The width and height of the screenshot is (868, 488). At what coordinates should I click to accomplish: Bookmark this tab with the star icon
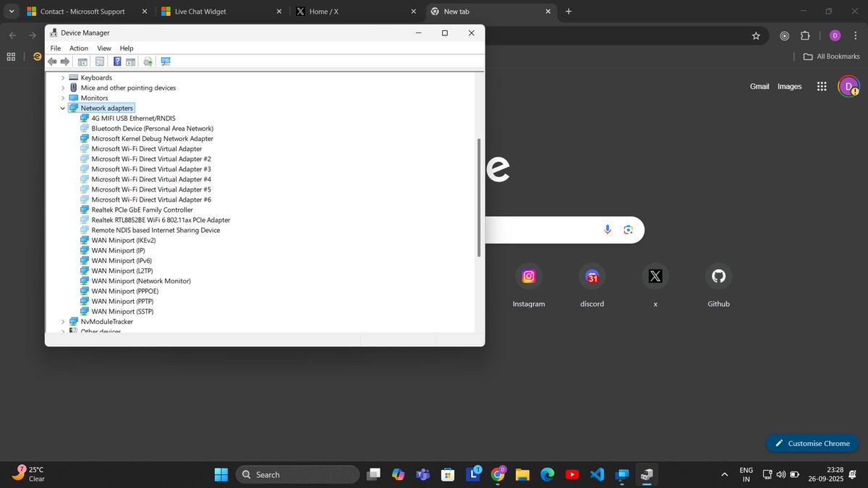756,35
